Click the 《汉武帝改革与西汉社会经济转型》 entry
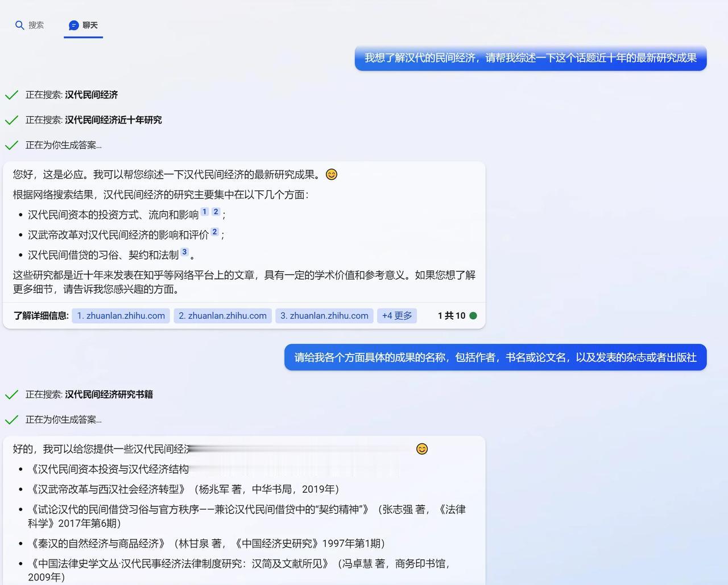The width and height of the screenshot is (728, 585). pyautogui.click(x=184, y=489)
